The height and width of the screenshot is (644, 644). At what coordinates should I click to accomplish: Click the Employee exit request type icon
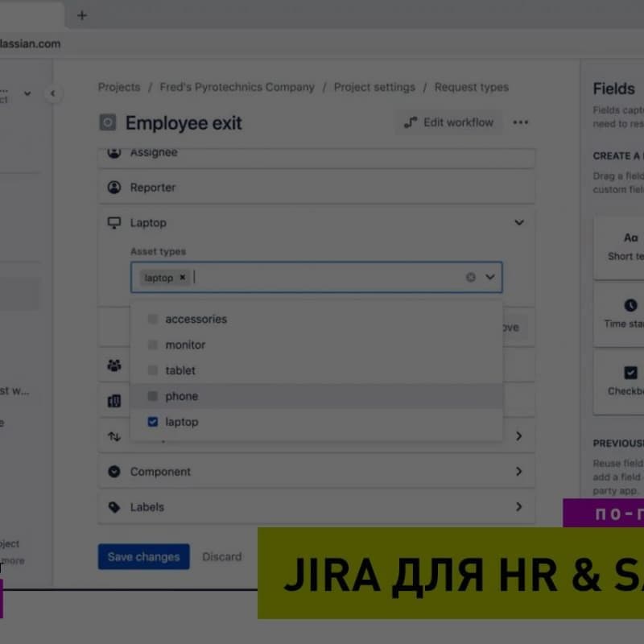[x=108, y=122]
